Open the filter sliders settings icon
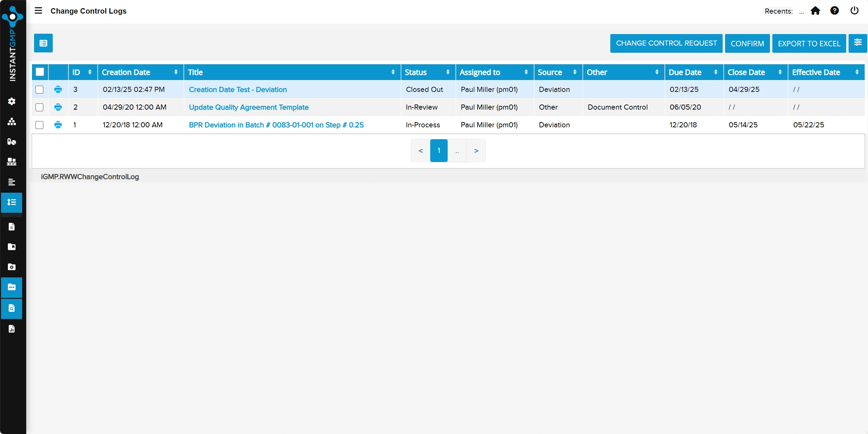868x434 pixels. (x=857, y=43)
